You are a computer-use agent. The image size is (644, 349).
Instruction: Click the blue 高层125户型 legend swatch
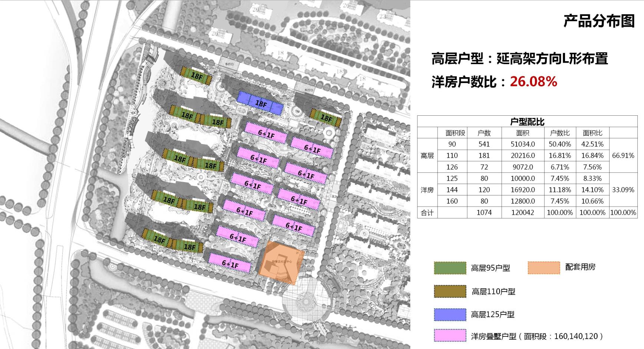[450, 314]
